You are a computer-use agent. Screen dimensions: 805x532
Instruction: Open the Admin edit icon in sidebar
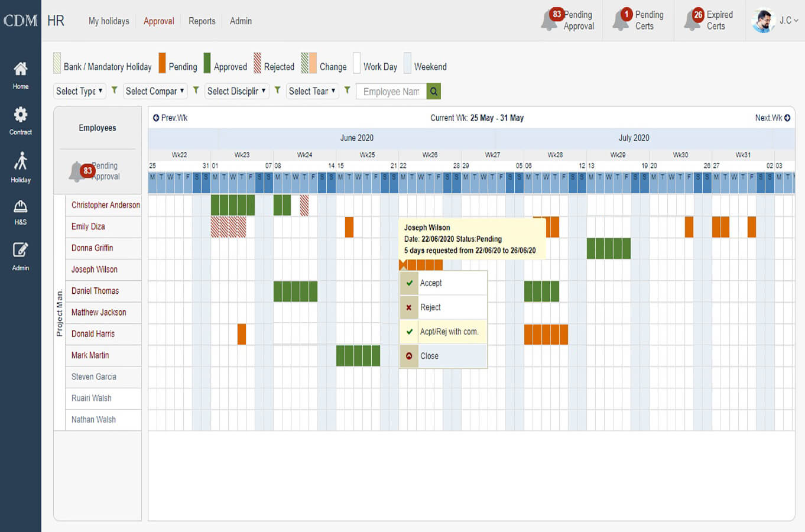tap(21, 250)
